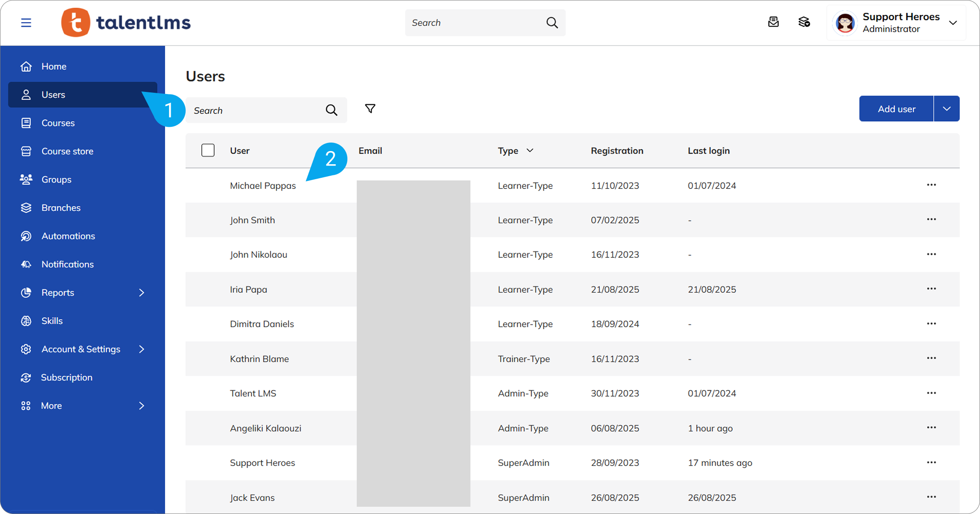Click magnifier icon in users search field

[331, 110]
